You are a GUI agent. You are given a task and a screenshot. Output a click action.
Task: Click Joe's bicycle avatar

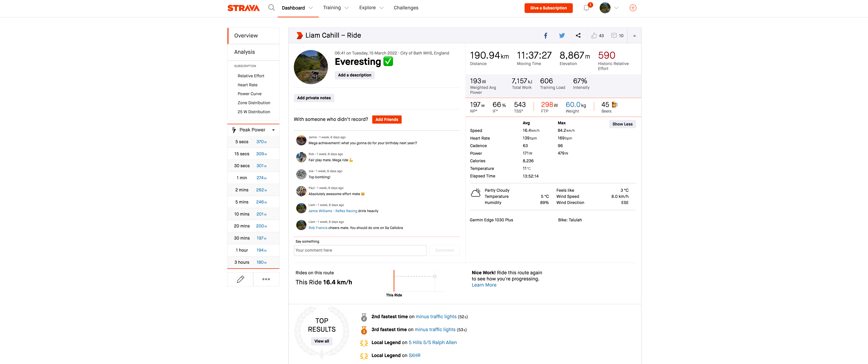301,174
